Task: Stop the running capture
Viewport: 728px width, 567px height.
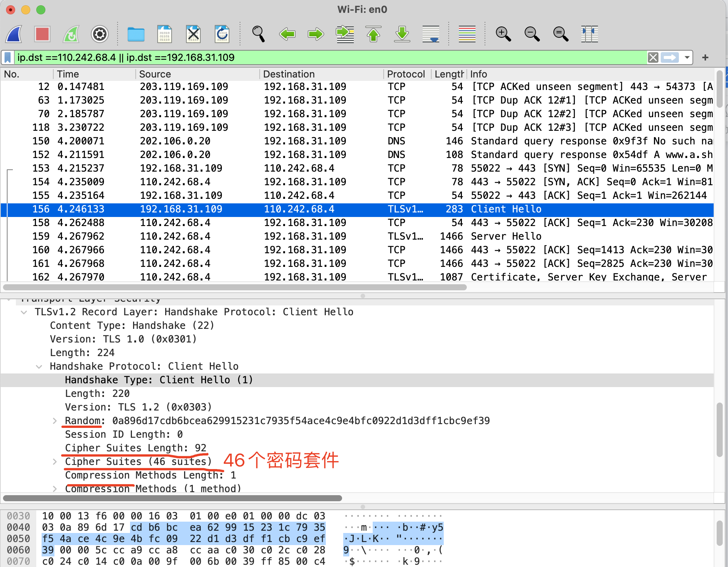Action: 42,34
